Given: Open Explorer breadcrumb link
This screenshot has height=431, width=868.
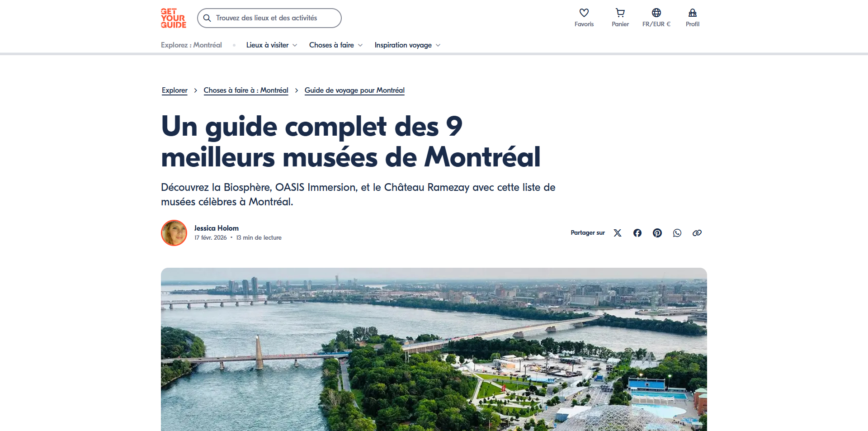Looking at the screenshot, I should point(175,90).
